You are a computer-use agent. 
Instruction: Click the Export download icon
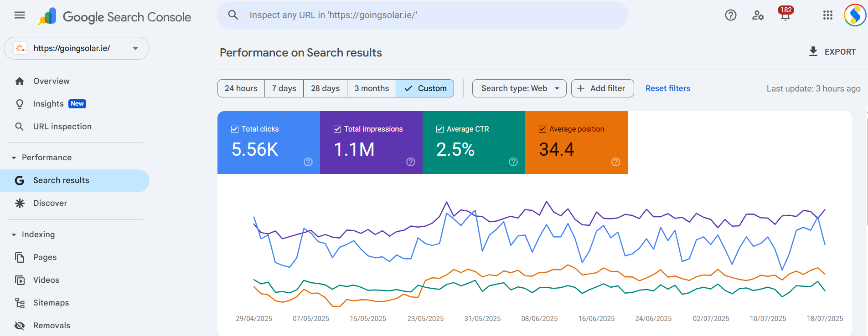point(813,51)
